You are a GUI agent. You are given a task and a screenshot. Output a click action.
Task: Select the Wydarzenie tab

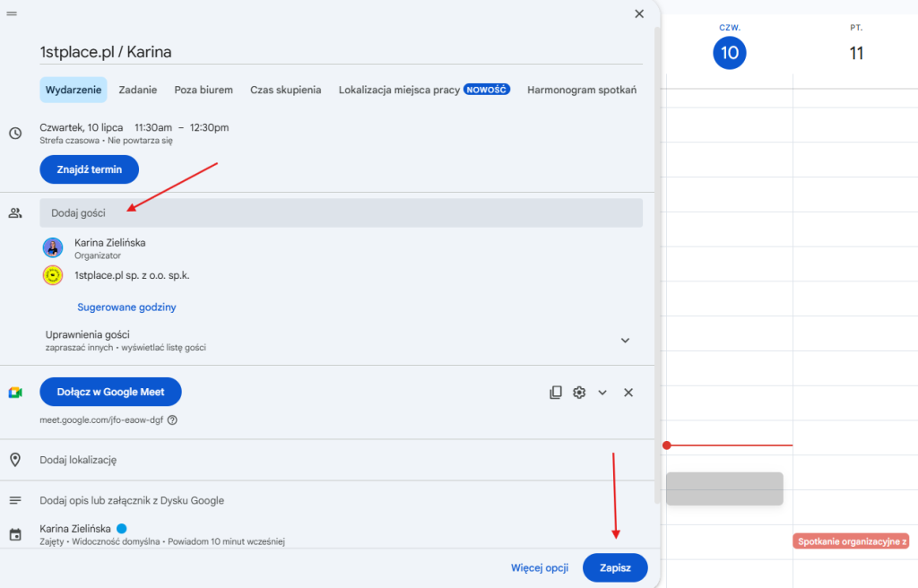pyautogui.click(x=74, y=90)
